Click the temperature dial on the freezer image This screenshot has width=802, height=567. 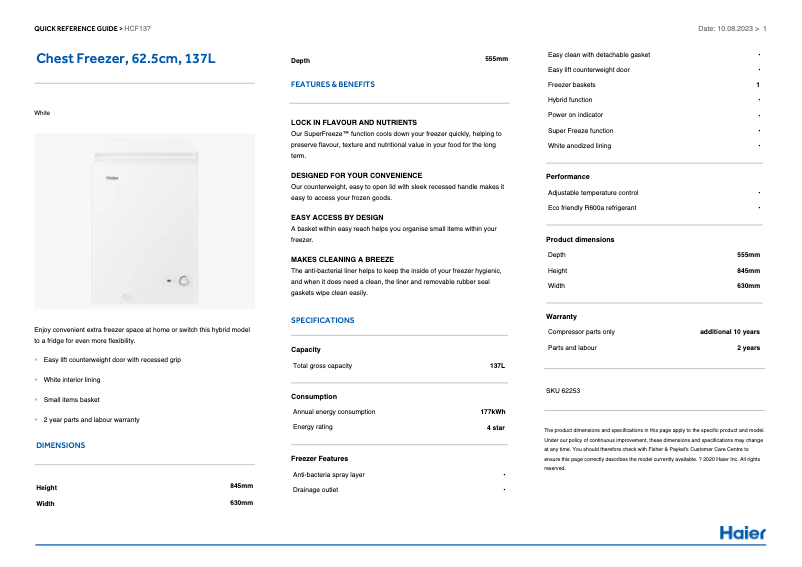pos(183,281)
